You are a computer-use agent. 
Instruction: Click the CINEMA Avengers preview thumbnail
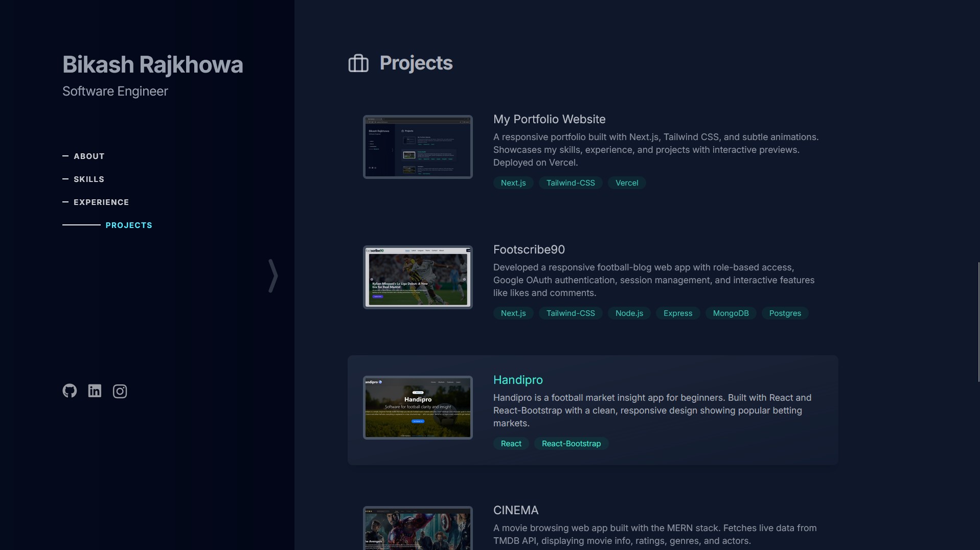pyautogui.click(x=418, y=528)
